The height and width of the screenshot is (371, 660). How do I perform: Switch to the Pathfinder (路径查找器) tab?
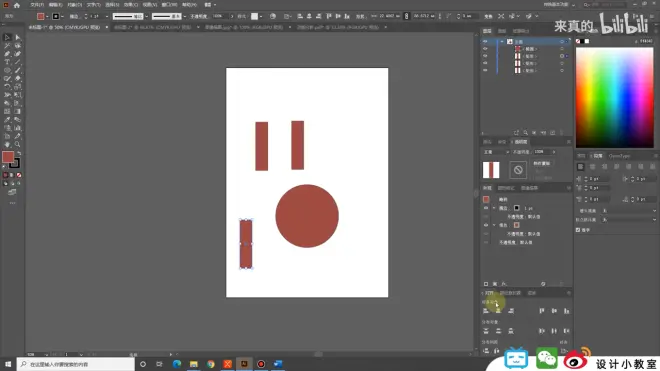pyautogui.click(x=511, y=293)
